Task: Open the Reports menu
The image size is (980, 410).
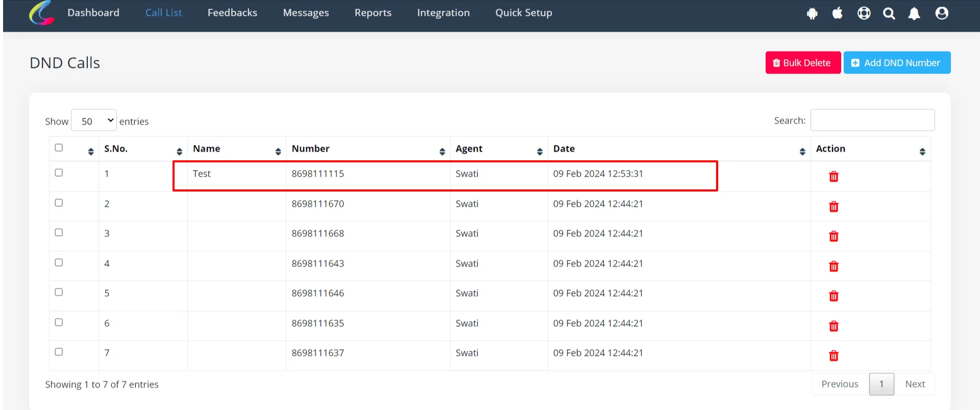Action: 373,13
